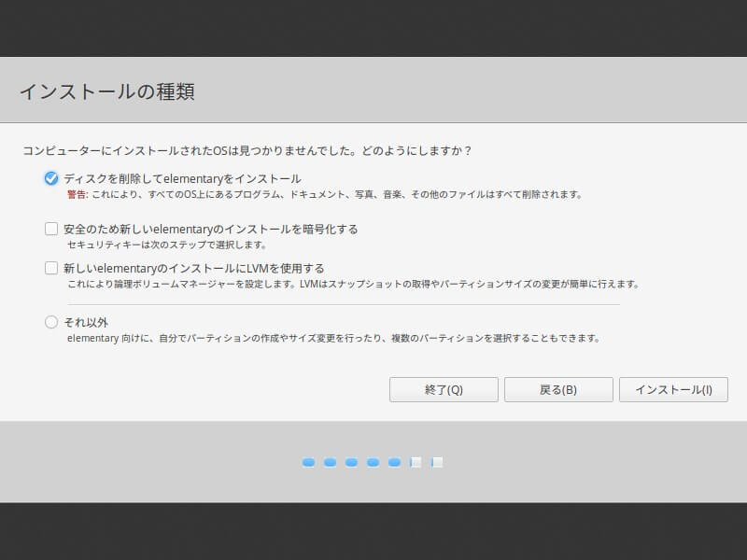Image resolution: width=747 pixels, height=560 pixels.
Task: Click the セキュリティキー description text
Action: (x=166, y=245)
